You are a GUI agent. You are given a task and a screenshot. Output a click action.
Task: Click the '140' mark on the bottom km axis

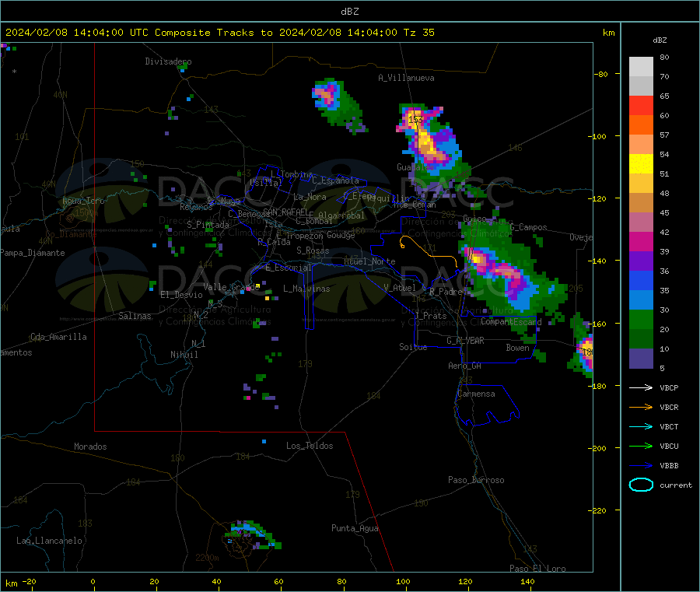[527, 581]
